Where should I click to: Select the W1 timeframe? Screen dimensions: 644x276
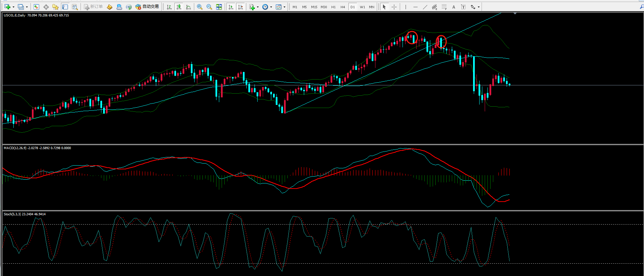[362, 7]
